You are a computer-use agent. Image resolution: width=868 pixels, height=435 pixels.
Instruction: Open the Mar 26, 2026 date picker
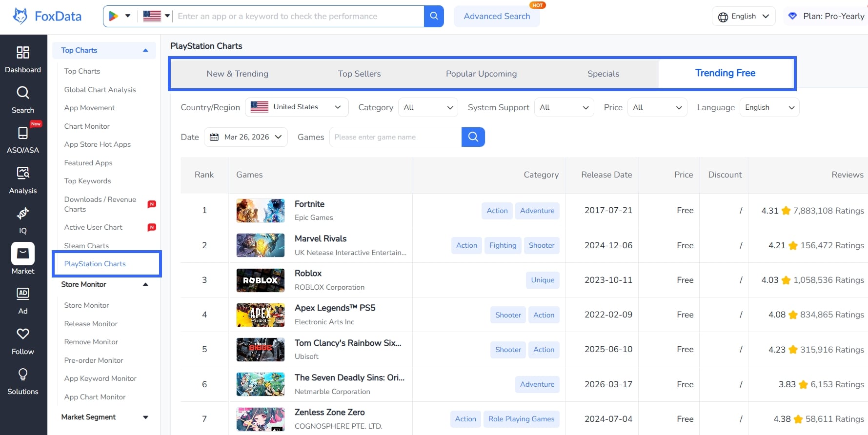click(246, 137)
